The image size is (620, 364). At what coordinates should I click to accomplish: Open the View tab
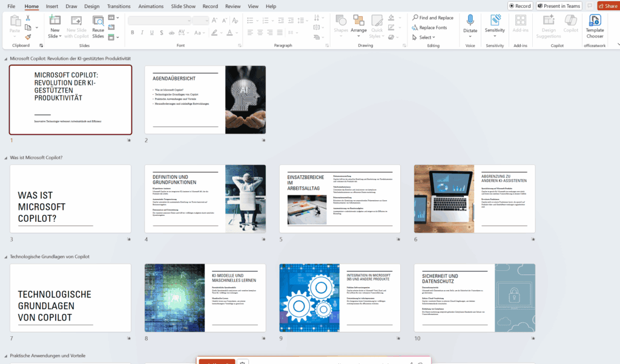tap(253, 6)
